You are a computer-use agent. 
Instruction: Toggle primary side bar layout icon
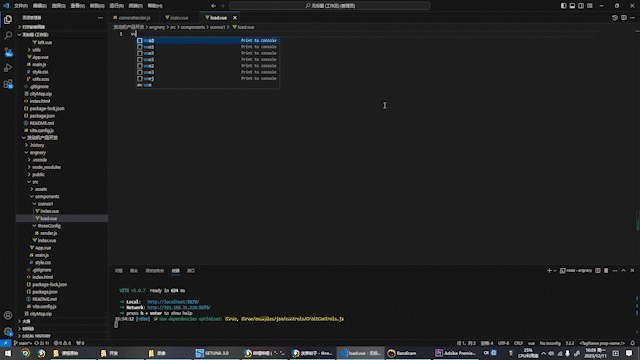point(563,6)
